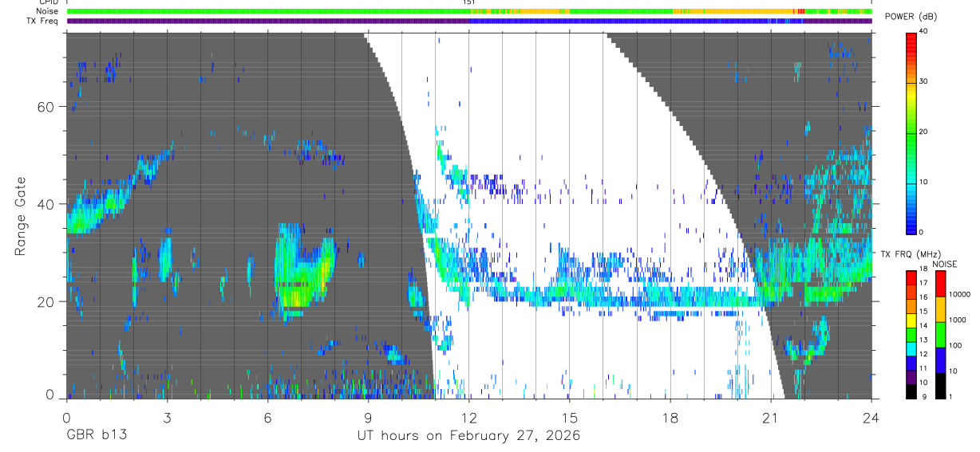Click the red 17–18 MHz swatch in TX FRQ legend

click(911, 277)
